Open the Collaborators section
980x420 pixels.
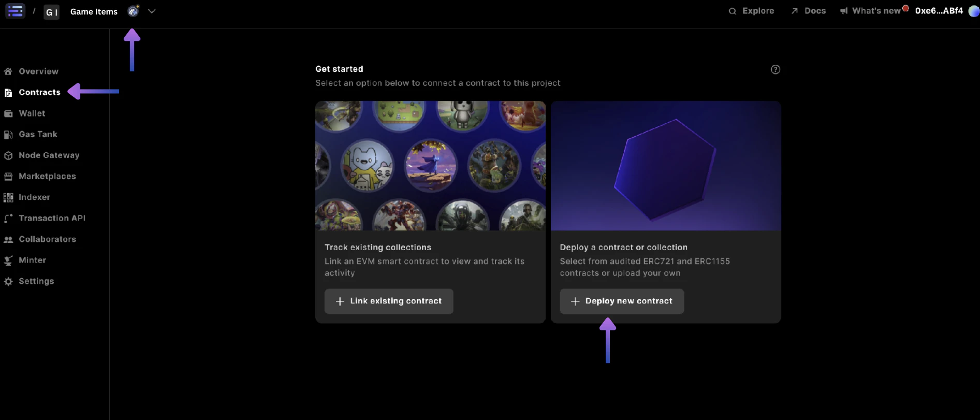[x=47, y=239]
